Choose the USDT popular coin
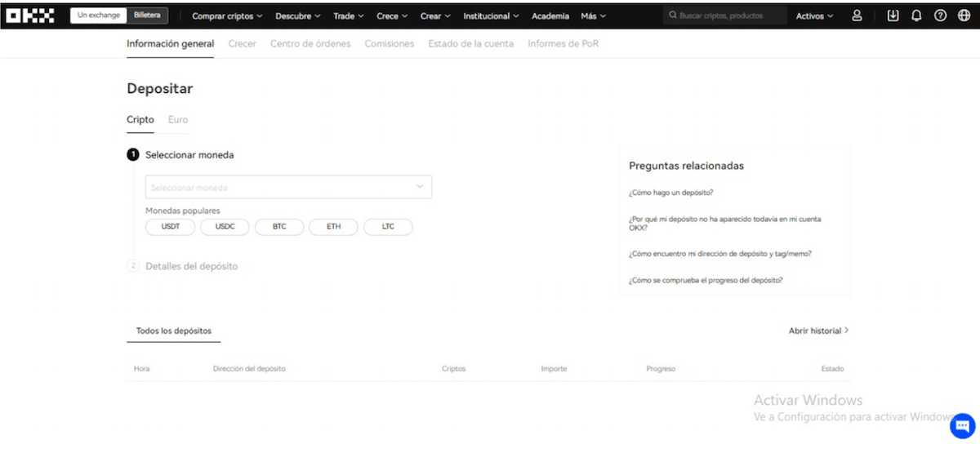Screen dimensions: 980x453 point(171,227)
